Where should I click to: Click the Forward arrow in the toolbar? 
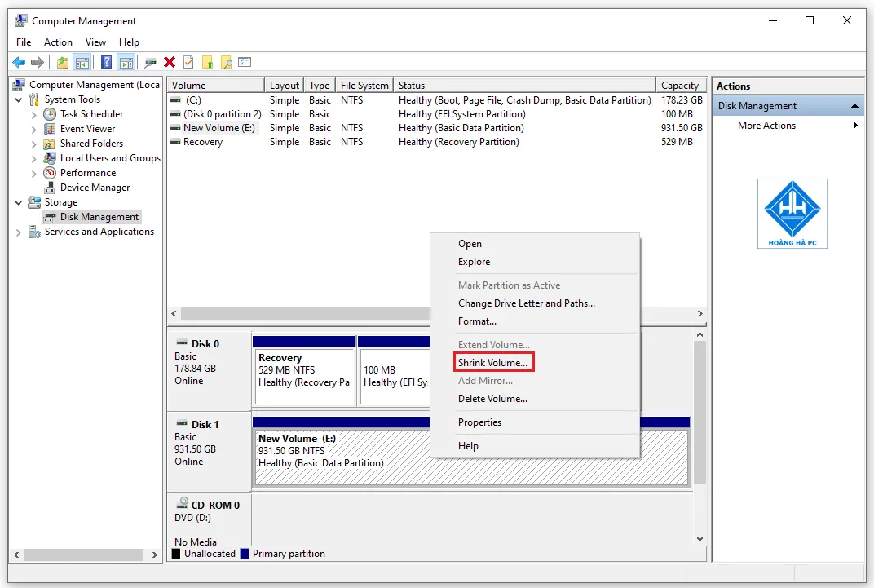click(x=38, y=63)
